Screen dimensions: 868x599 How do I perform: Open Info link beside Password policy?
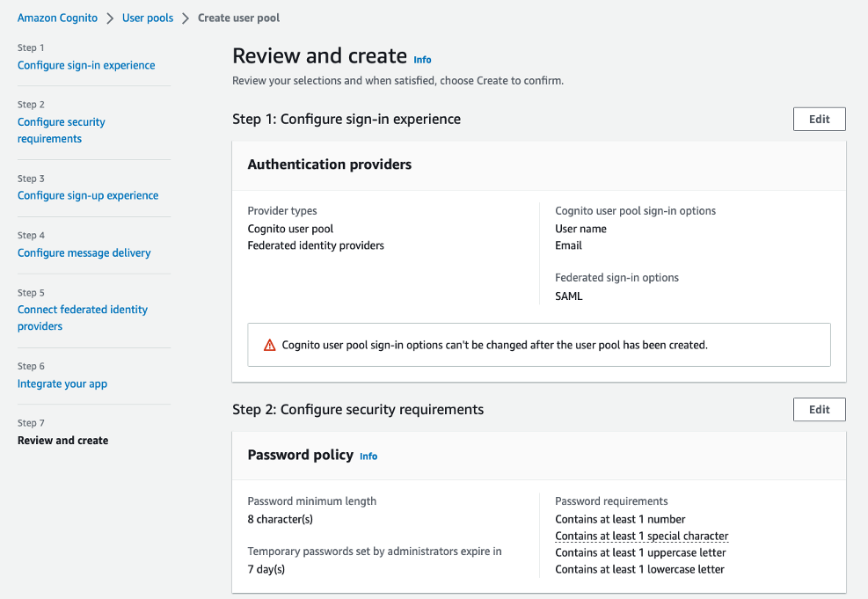368,457
